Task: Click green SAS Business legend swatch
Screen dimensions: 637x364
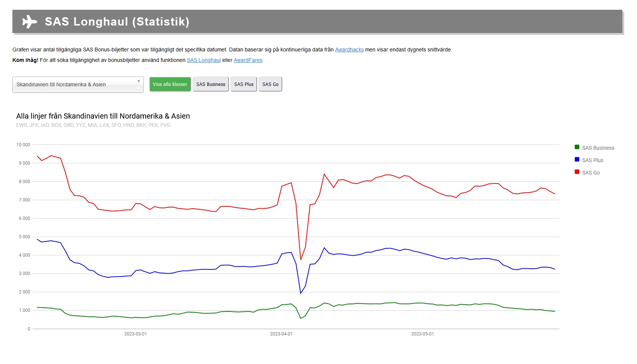Action: (577, 147)
